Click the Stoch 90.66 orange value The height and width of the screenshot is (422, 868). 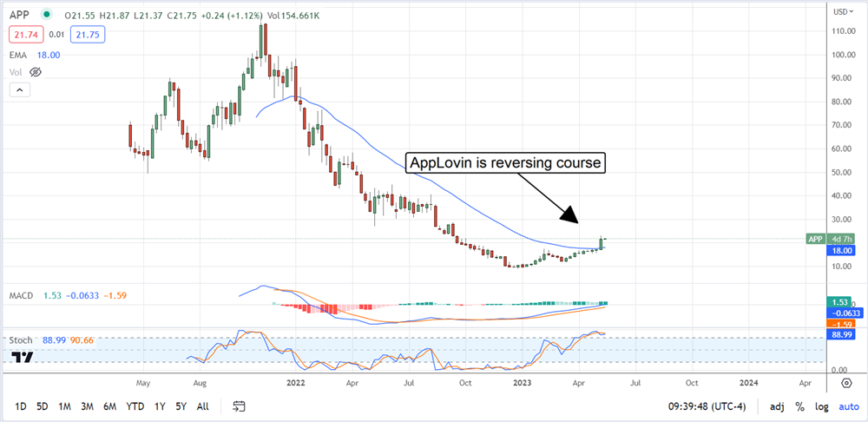click(83, 340)
